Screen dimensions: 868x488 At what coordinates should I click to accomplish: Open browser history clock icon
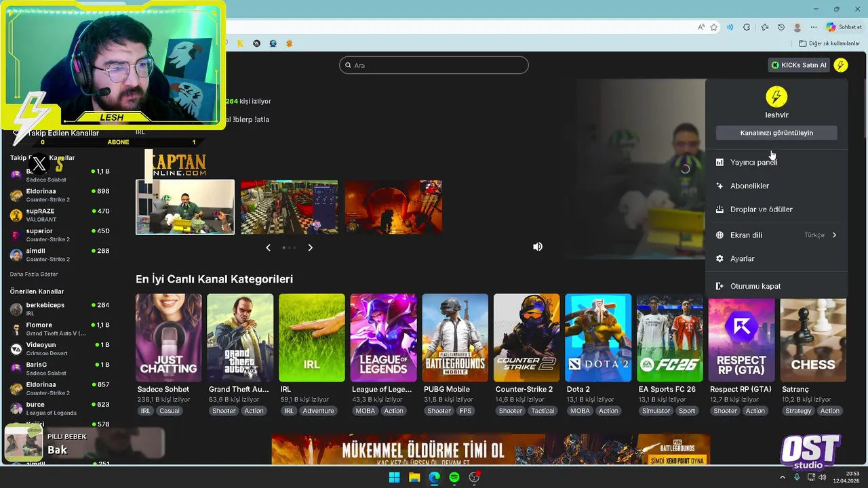click(x=781, y=27)
